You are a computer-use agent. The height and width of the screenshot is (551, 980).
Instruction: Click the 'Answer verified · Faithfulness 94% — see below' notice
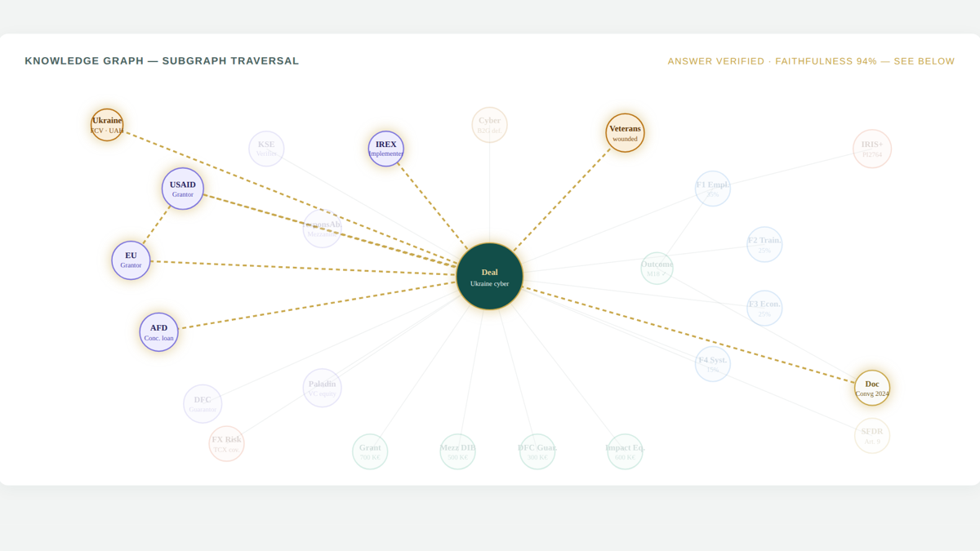[x=811, y=61]
